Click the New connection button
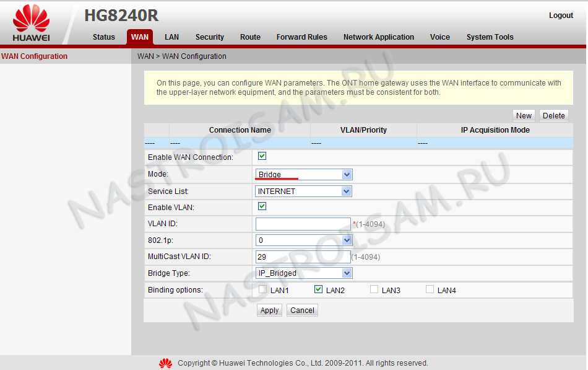This screenshot has width=588, height=370. tap(524, 115)
